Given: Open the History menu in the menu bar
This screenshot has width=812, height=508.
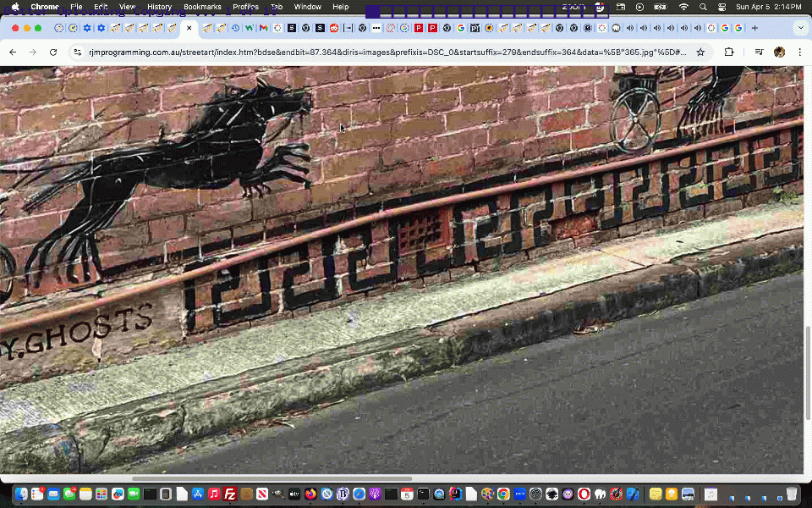Looking at the screenshot, I should click(x=159, y=7).
